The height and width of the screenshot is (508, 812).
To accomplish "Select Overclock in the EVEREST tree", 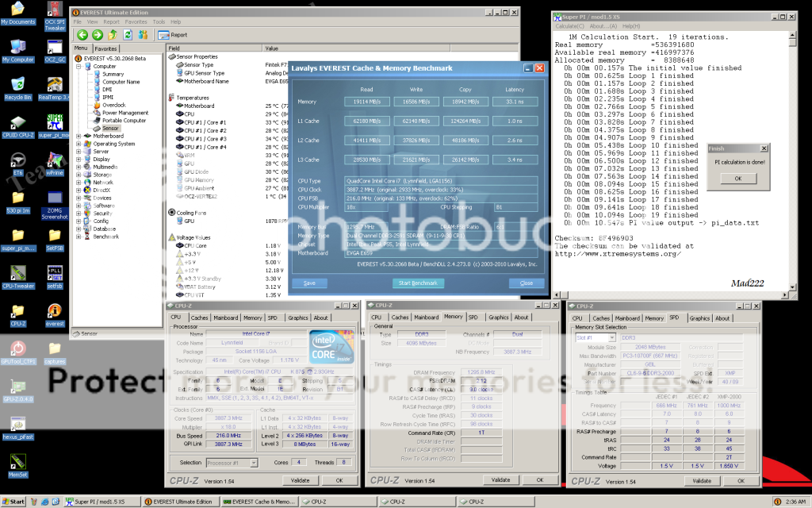I will coord(113,105).
